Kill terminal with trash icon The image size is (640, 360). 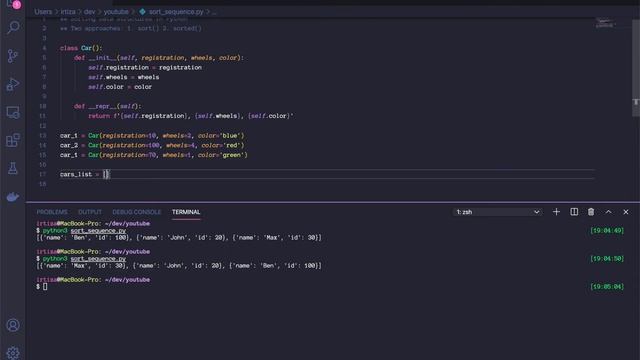pyautogui.click(x=591, y=212)
